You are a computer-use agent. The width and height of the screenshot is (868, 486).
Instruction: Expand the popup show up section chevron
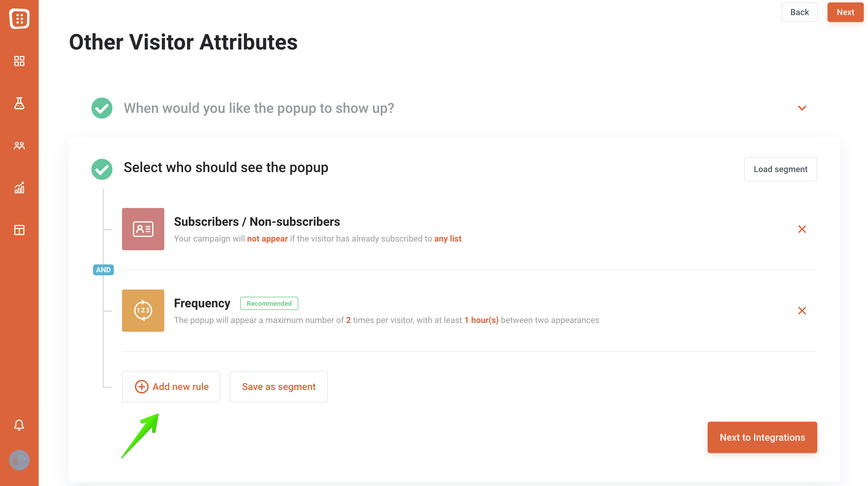point(802,108)
